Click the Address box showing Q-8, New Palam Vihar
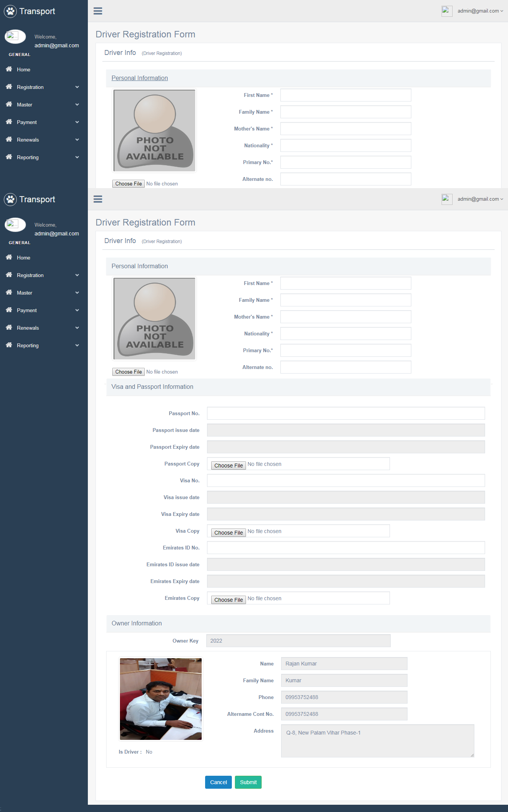This screenshot has width=508, height=812. tap(378, 741)
